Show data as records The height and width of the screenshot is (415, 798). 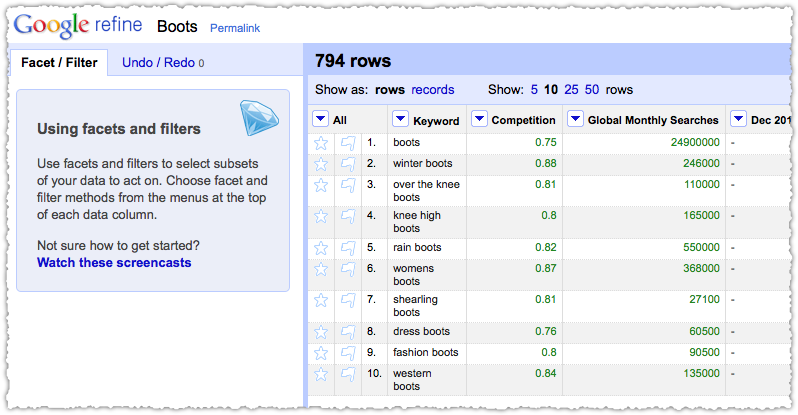(433, 90)
